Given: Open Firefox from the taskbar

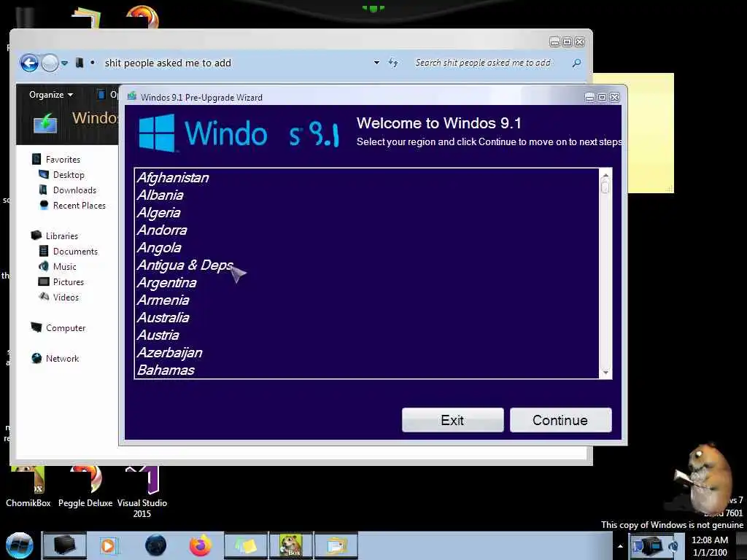Looking at the screenshot, I should (x=200, y=545).
